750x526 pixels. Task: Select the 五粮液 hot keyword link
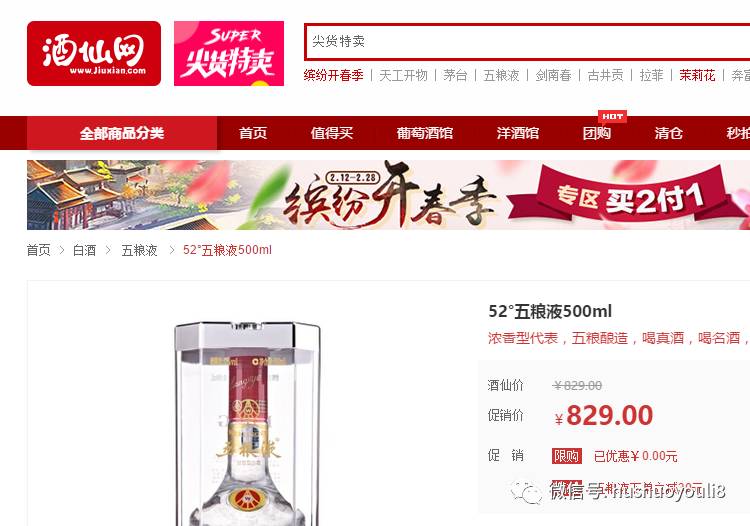tap(501, 76)
